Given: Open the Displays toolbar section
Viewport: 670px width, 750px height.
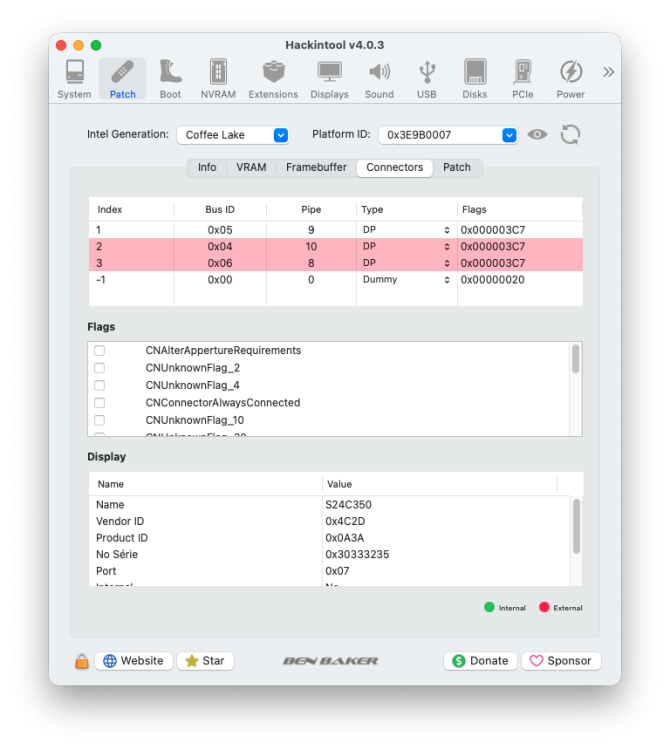Looking at the screenshot, I should tap(330, 79).
